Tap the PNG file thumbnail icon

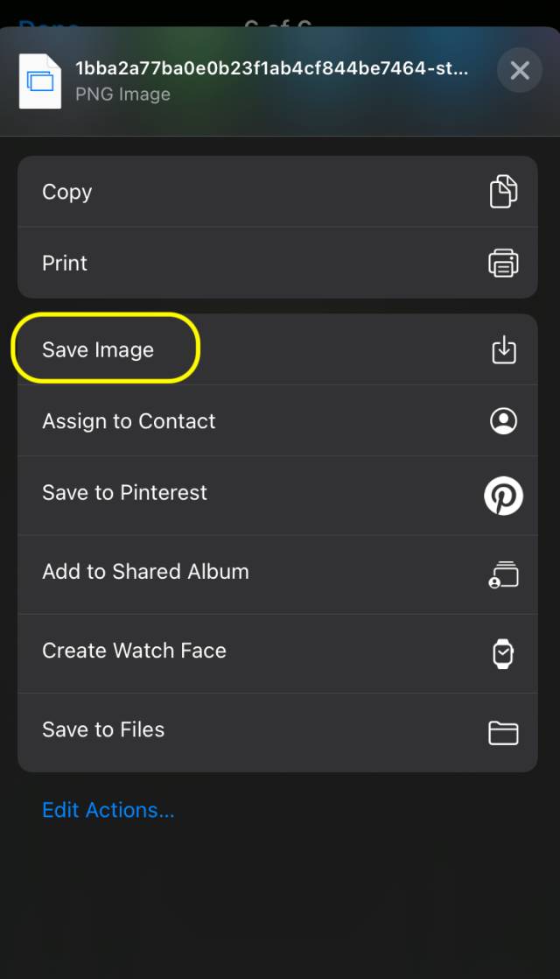point(40,81)
